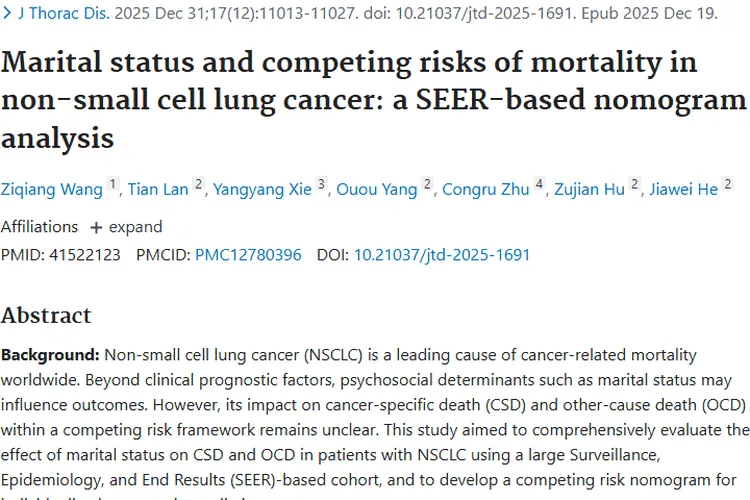Expand the Affiliations section
The height and width of the screenshot is (500, 750).
(x=135, y=226)
